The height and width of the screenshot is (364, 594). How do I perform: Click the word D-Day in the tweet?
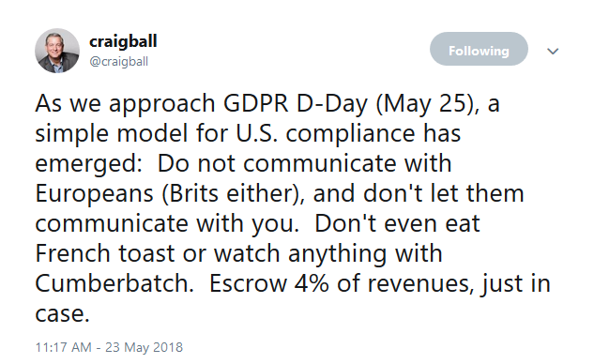click(x=332, y=104)
